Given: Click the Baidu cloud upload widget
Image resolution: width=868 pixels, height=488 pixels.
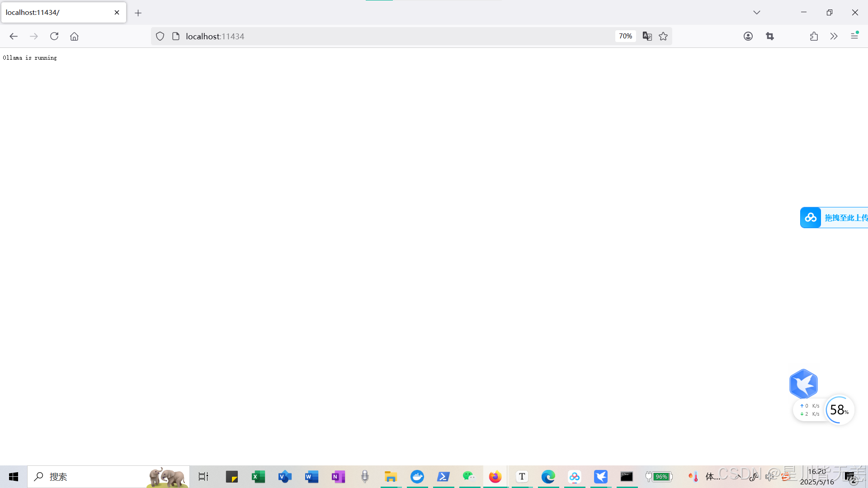Looking at the screenshot, I should coord(834,217).
